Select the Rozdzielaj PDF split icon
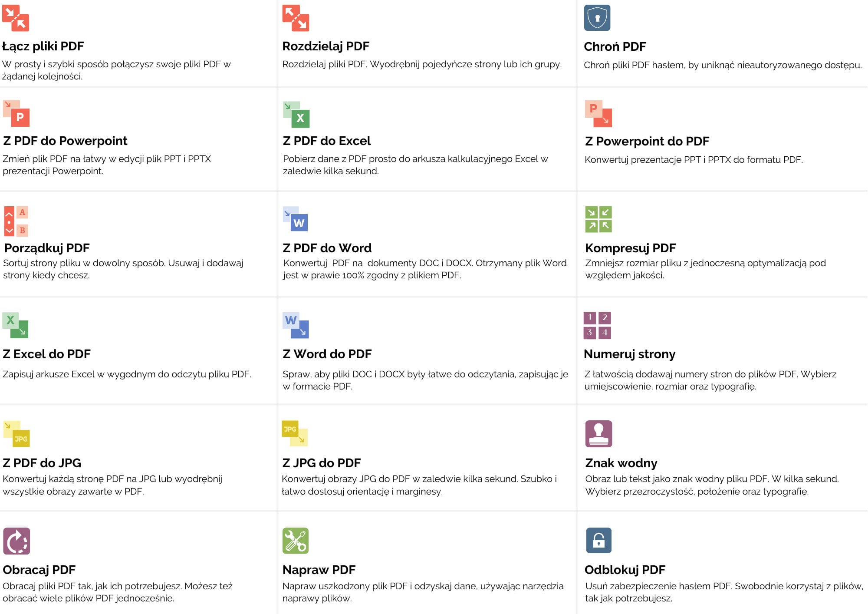868x614 pixels. point(296,18)
